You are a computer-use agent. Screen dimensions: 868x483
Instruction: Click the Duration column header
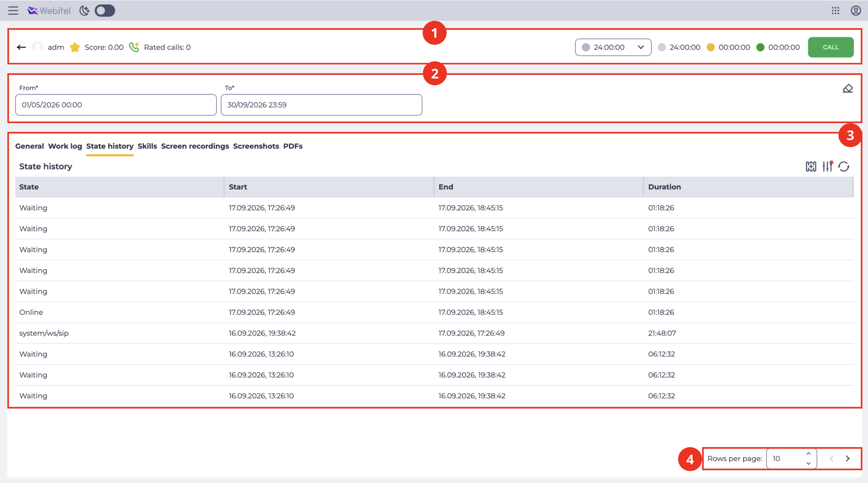tap(748, 187)
